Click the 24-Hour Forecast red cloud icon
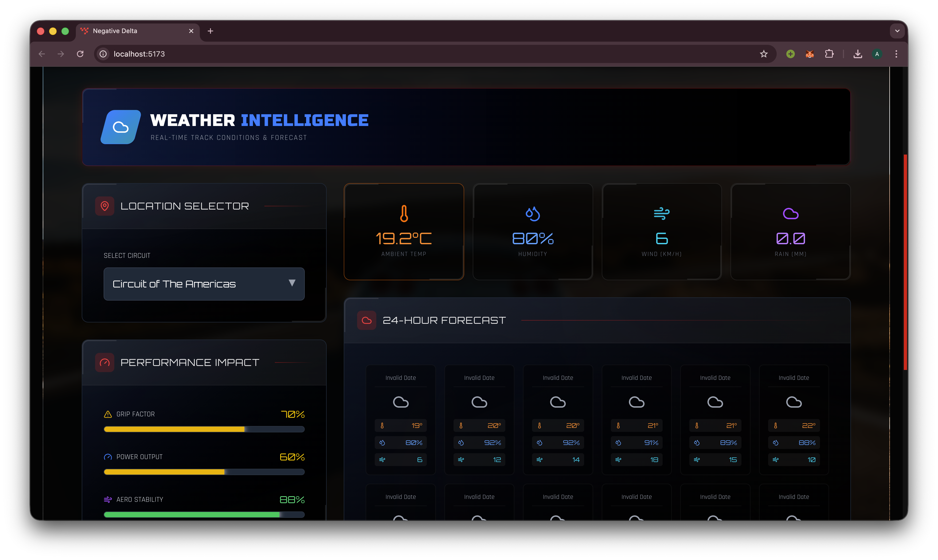 click(366, 320)
